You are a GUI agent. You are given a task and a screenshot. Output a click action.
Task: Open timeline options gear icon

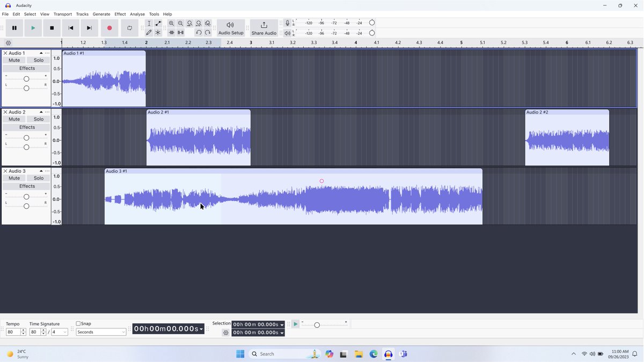coord(8,43)
